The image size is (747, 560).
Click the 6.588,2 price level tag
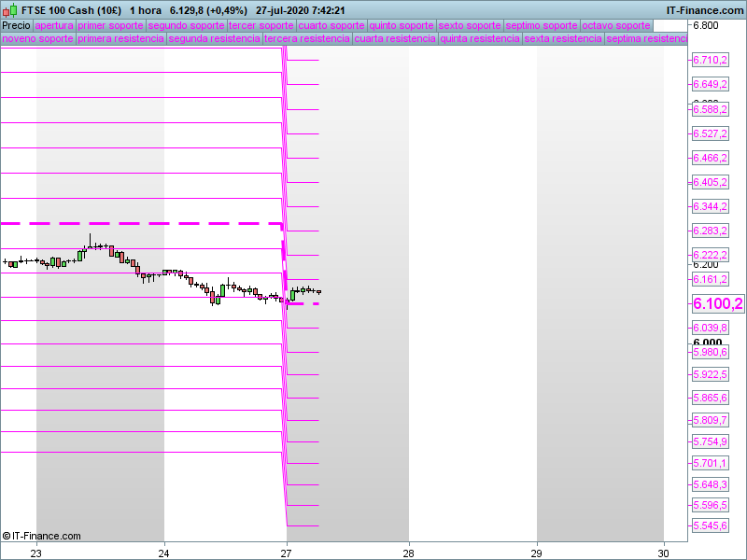coord(711,109)
